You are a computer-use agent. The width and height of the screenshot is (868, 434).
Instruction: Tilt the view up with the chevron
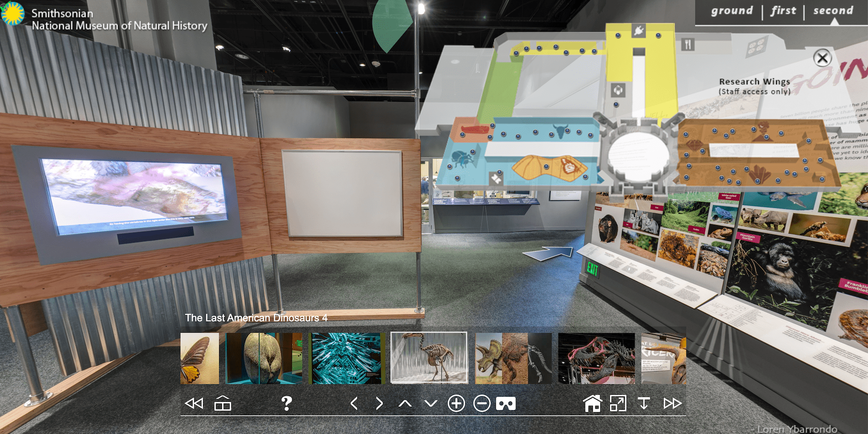point(405,403)
